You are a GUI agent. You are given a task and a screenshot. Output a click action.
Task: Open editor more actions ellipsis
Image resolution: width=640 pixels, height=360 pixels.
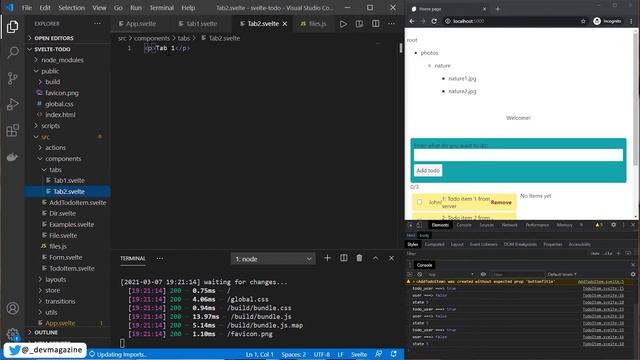(x=391, y=24)
